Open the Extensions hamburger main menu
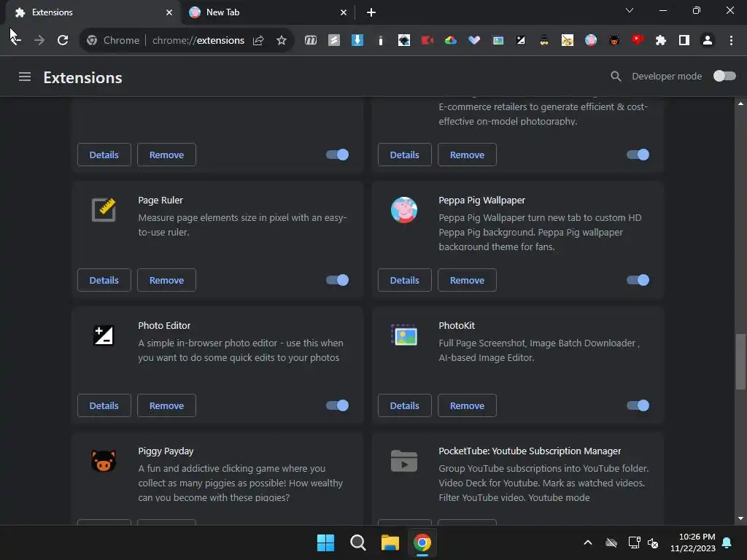 pyautogui.click(x=25, y=77)
